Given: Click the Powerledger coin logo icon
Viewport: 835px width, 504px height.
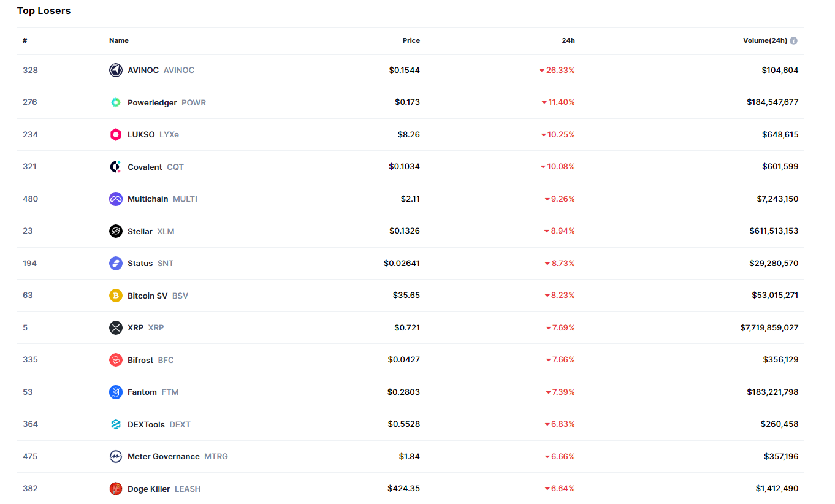Looking at the screenshot, I should click(116, 102).
